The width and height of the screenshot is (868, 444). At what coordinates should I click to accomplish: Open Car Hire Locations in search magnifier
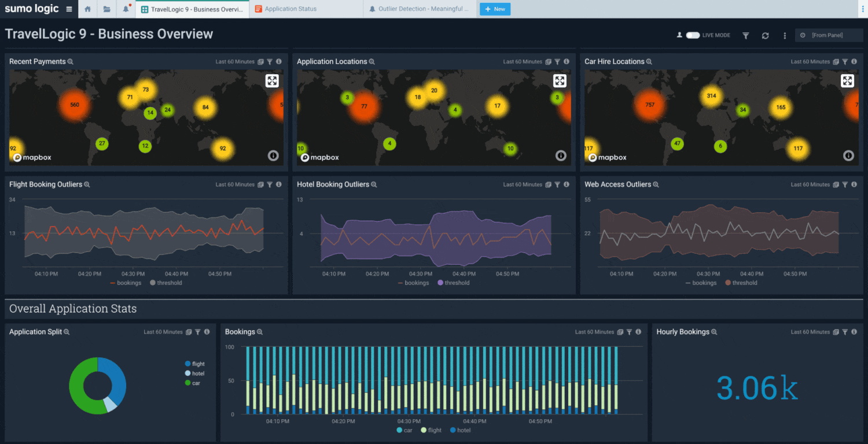(649, 62)
